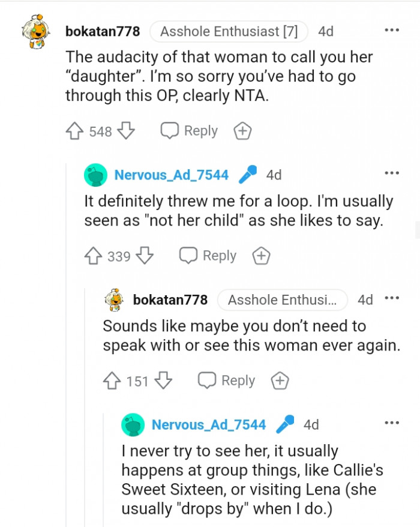Click the award icon on the 151-vote comment
420x527 pixels.
tap(279, 380)
